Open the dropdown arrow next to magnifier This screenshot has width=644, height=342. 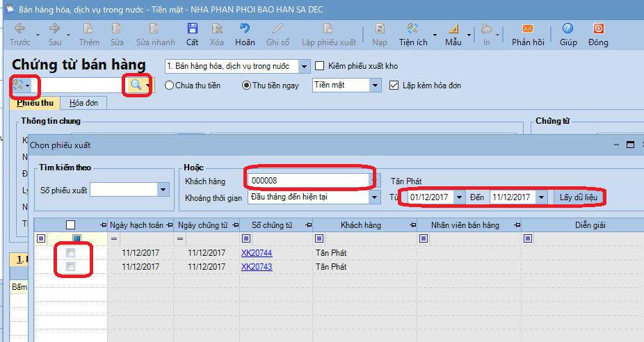(147, 85)
